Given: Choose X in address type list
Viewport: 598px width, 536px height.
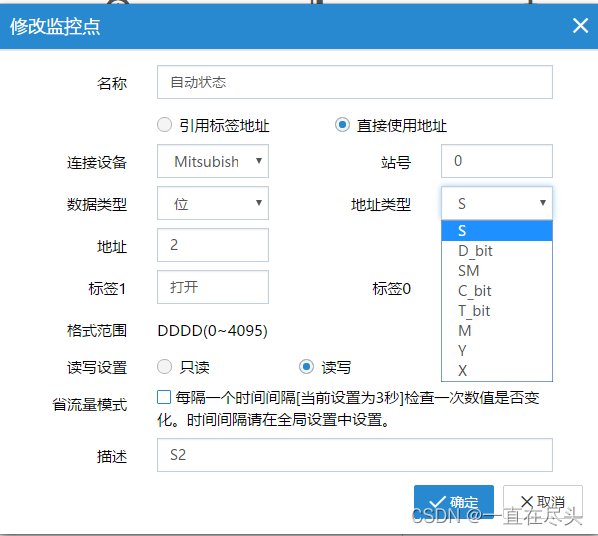Looking at the screenshot, I should tap(497, 370).
